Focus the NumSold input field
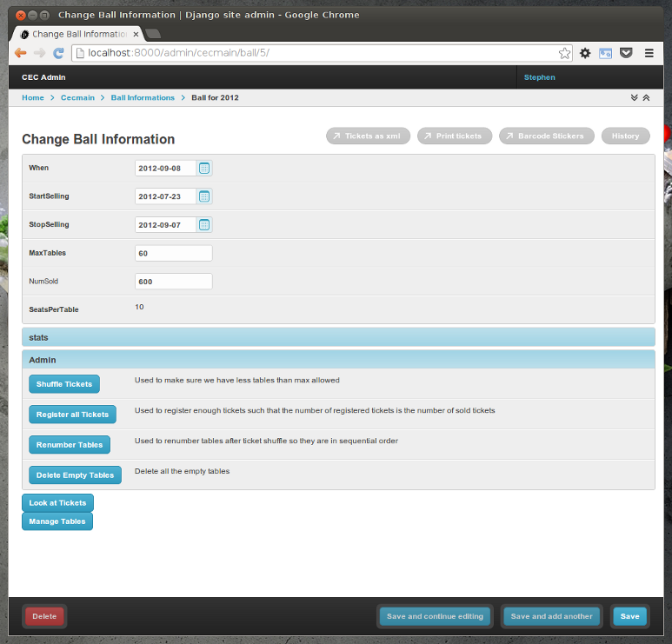Image resolution: width=672 pixels, height=644 pixels. [x=174, y=282]
